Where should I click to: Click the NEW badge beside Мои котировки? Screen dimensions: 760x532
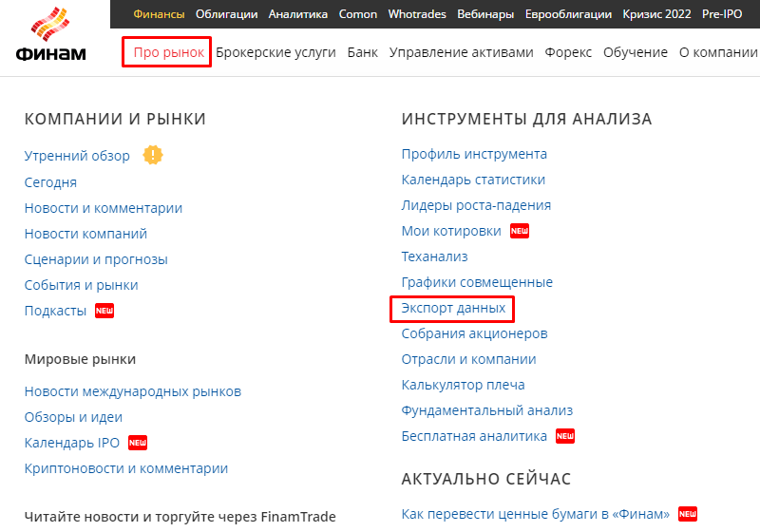[x=519, y=231]
